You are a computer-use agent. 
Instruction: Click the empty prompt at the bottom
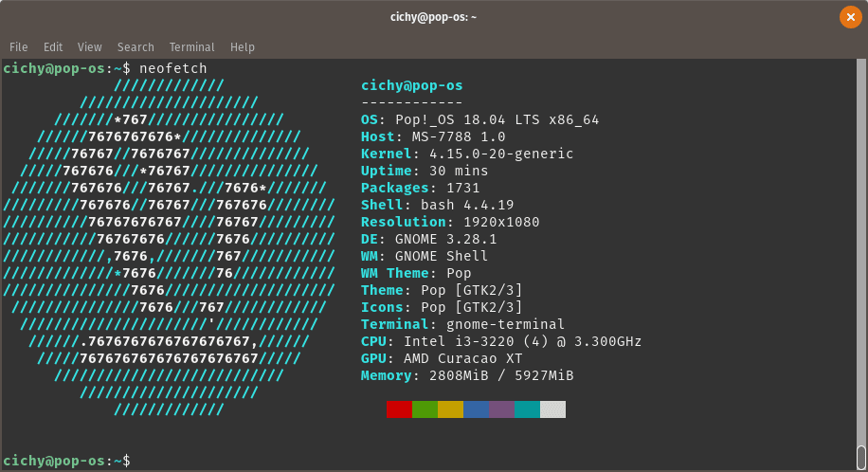[67, 461]
